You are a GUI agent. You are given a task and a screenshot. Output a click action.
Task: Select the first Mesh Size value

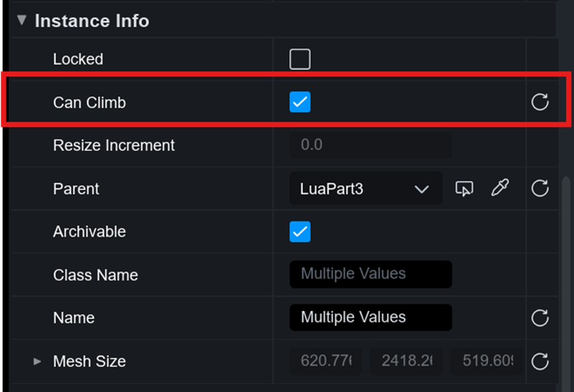325,362
